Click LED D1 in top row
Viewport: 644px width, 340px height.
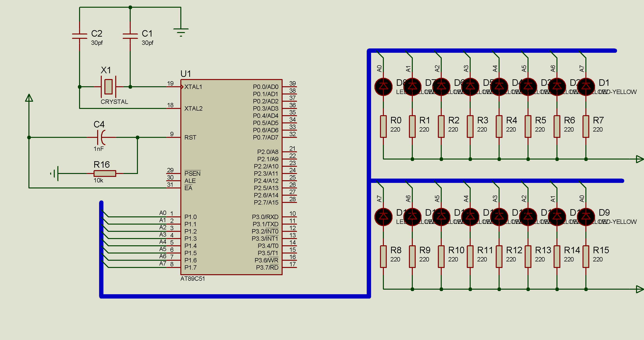(x=586, y=87)
